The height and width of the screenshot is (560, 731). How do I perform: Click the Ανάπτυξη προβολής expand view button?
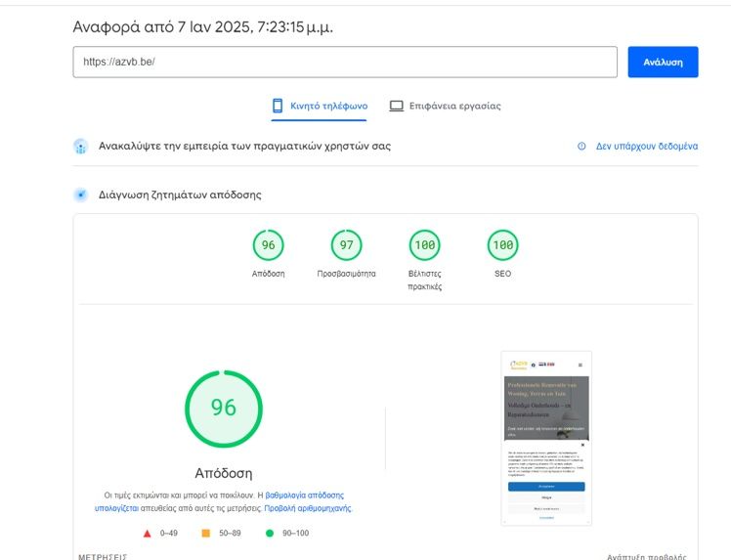pos(647,557)
